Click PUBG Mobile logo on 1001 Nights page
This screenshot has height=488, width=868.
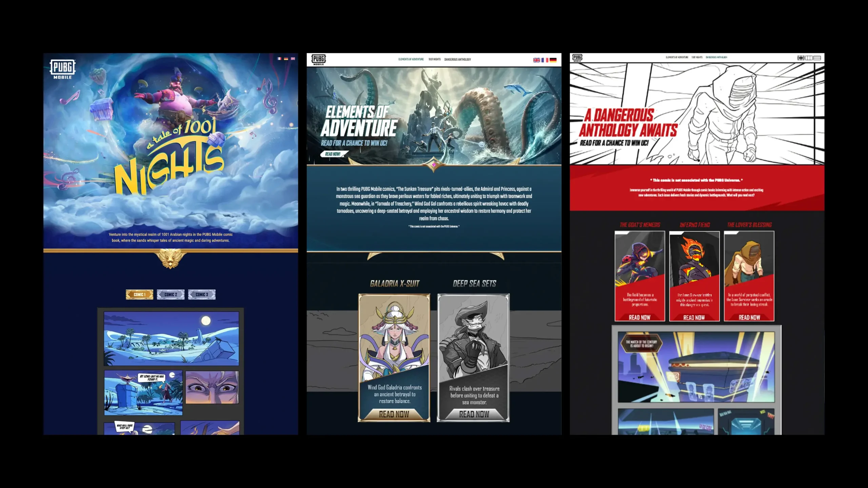point(63,69)
